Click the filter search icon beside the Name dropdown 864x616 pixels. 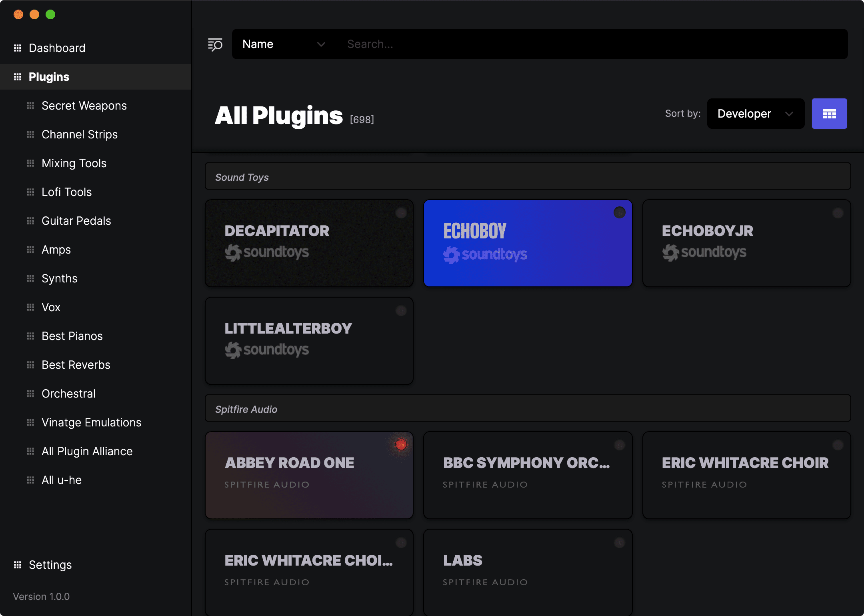215,44
